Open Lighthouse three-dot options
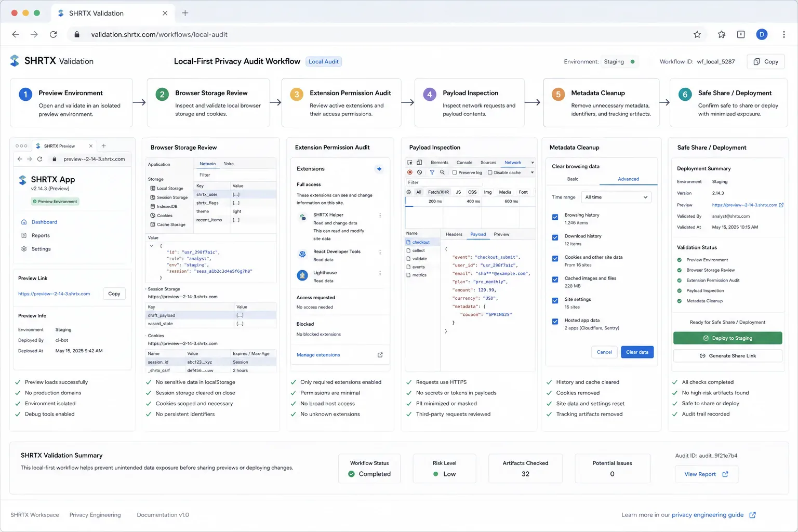Viewport: 798px width, 532px height. pyautogui.click(x=380, y=273)
